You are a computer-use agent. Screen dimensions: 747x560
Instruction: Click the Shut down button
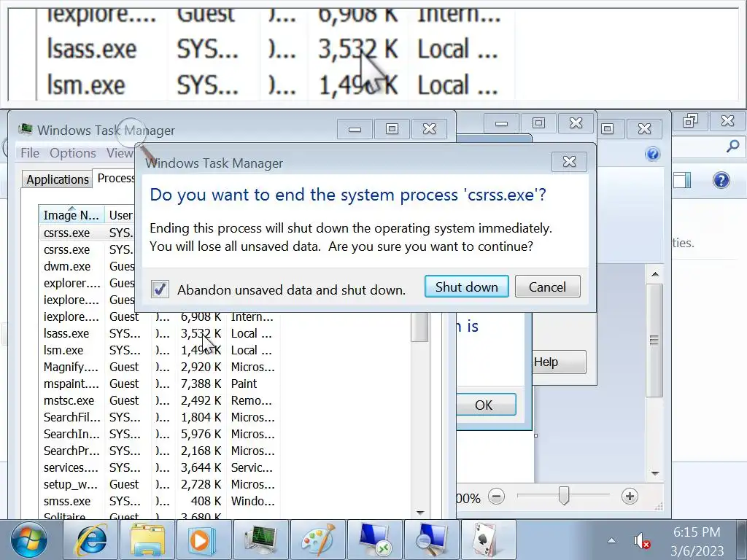[466, 287]
